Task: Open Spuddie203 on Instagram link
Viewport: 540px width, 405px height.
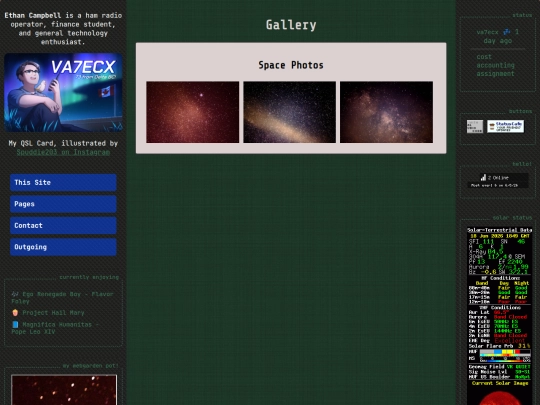Action: click(63, 152)
